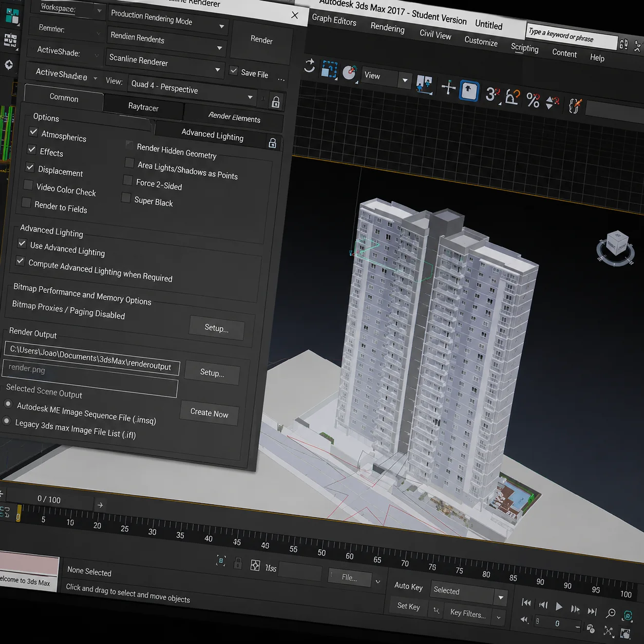Click the Create Now button
This screenshot has height=644, width=644.
click(209, 413)
